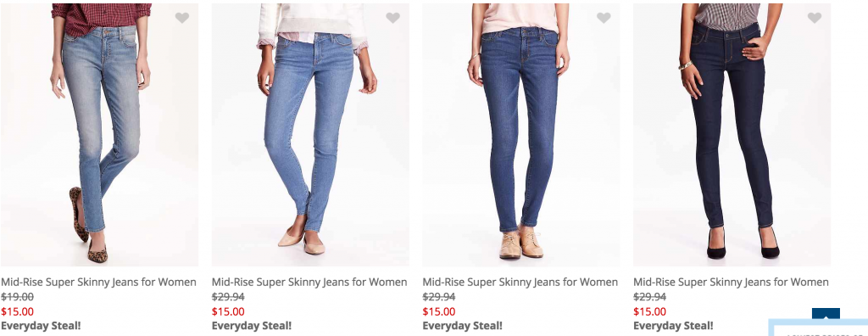Open product photo with nude pointed flats
Screen dimensions: 868x336
click(x=310, y=135)
